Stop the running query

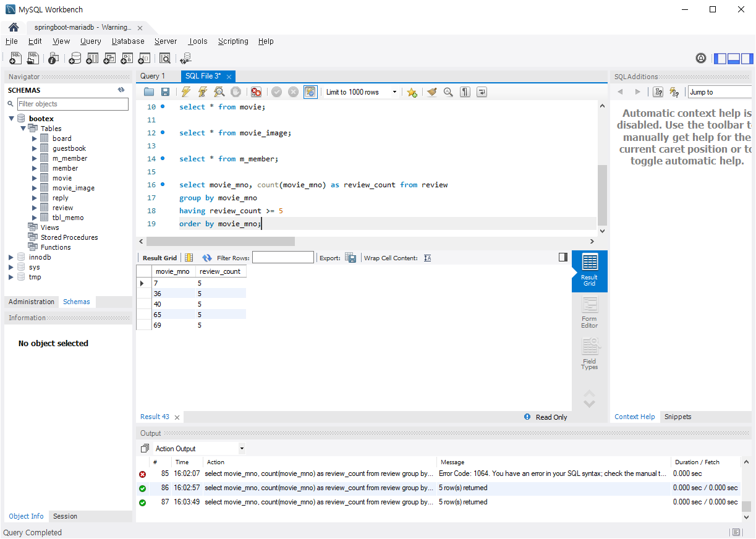(236, 92)
